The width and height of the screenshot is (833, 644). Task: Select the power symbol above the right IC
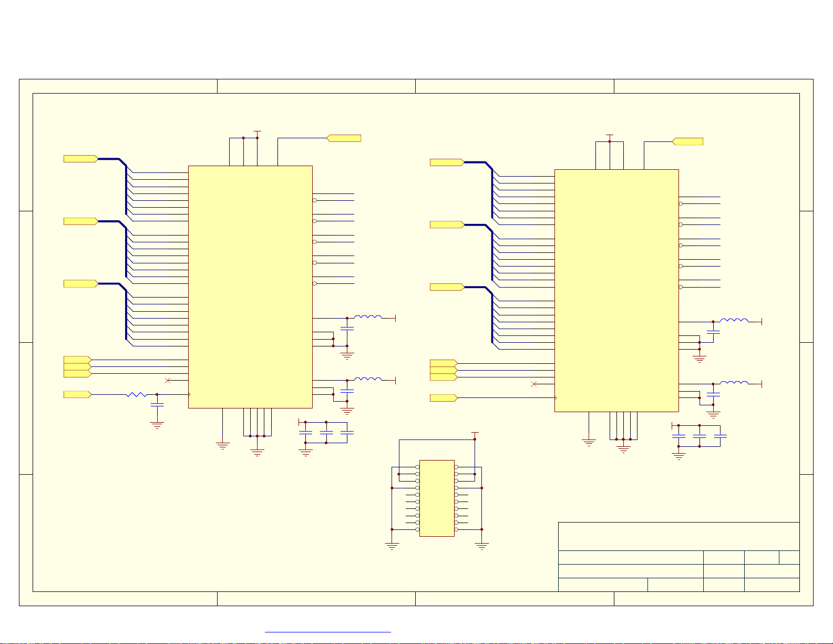tap(610, 138)
